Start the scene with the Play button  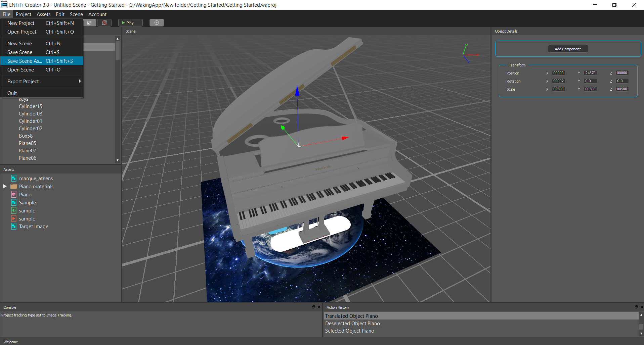[130, 23]
